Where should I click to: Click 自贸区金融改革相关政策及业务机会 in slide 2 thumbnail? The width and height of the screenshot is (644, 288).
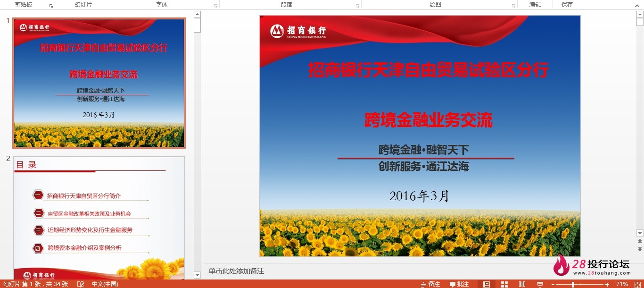pos(89,213)
